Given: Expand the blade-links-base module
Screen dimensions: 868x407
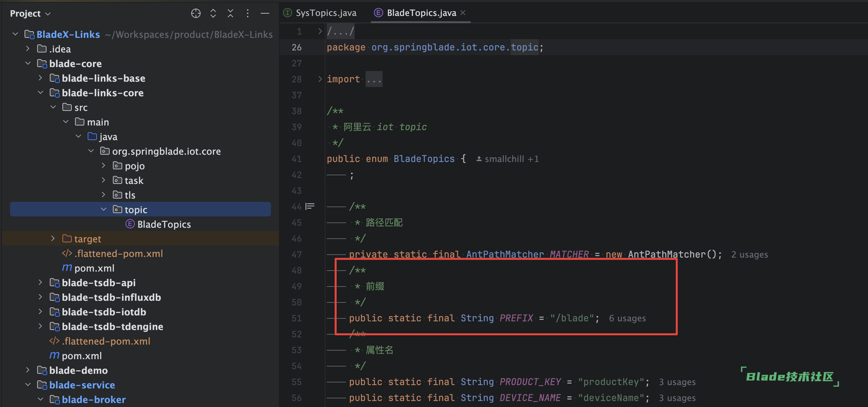Looking at the screenshot, I should [41, 78].
